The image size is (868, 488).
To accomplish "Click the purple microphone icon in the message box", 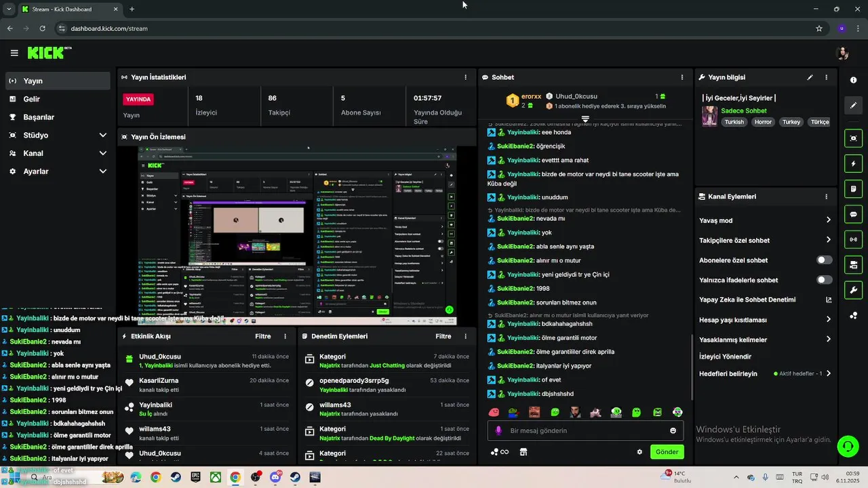I will 498,430.
